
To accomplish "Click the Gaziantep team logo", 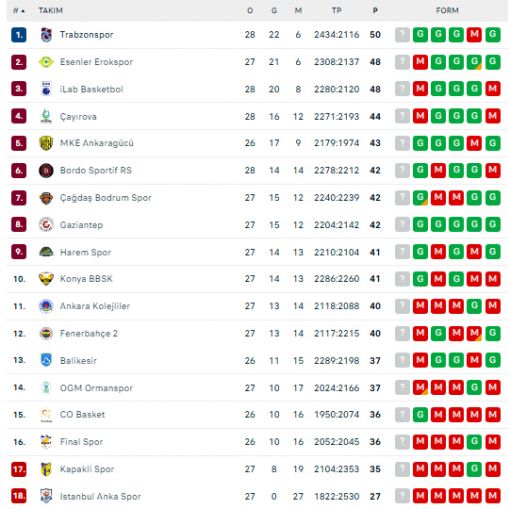I will 46,225.
